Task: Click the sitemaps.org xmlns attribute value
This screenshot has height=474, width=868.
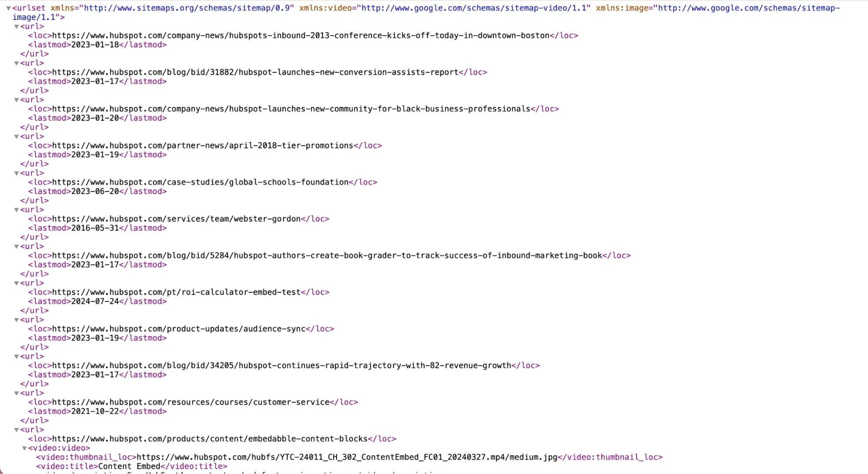Action: tap(188, 8)
